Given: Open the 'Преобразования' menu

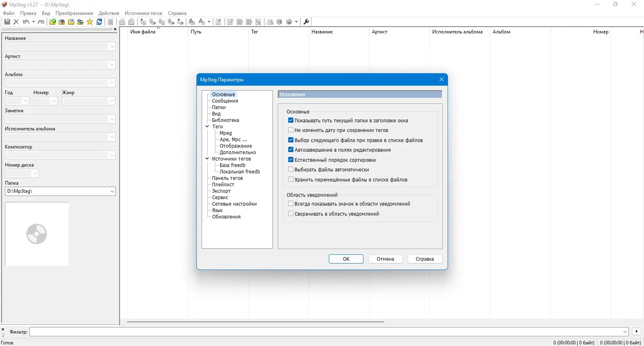Looking at the screenshot, I should pos(74,13).
